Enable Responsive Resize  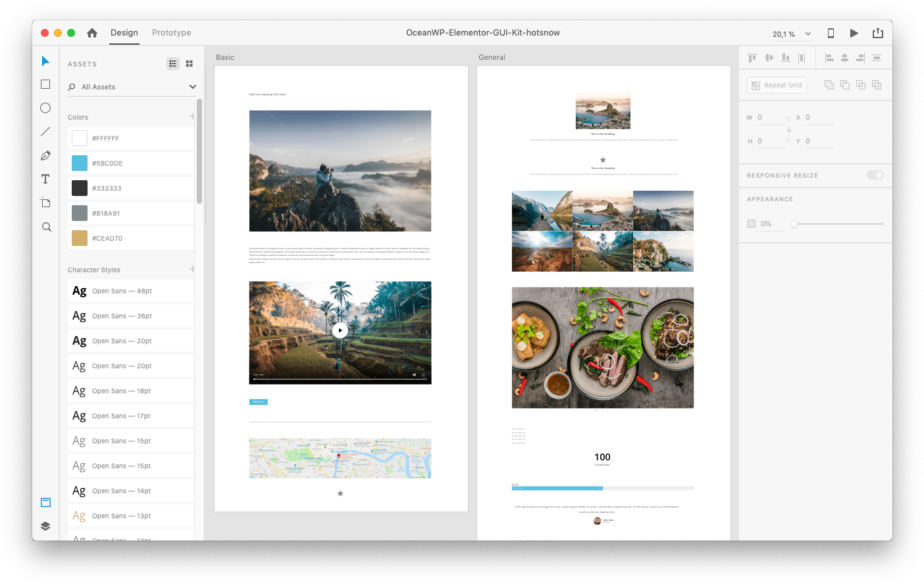(x=875, y=175)
